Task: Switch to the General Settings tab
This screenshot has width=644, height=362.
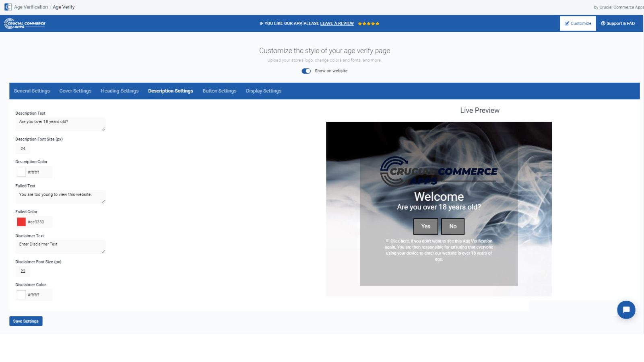Action: click(x=31, y=91)
